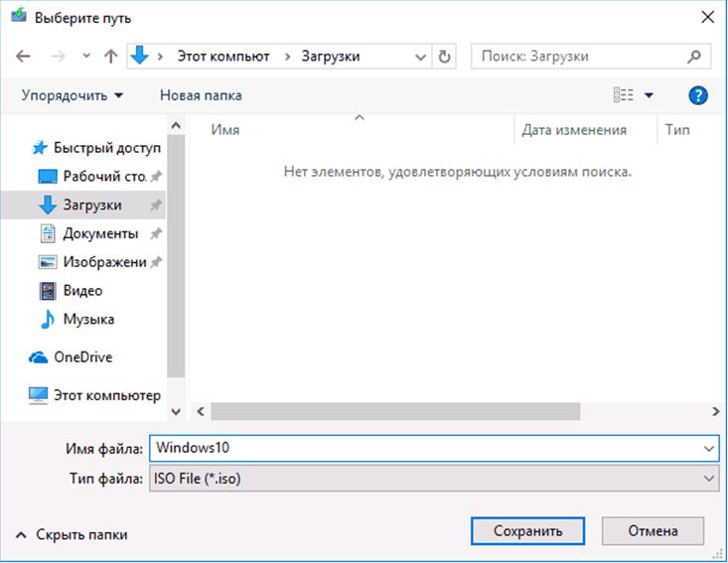Click the horizontal scrollbar in file list

pos(395,411)
